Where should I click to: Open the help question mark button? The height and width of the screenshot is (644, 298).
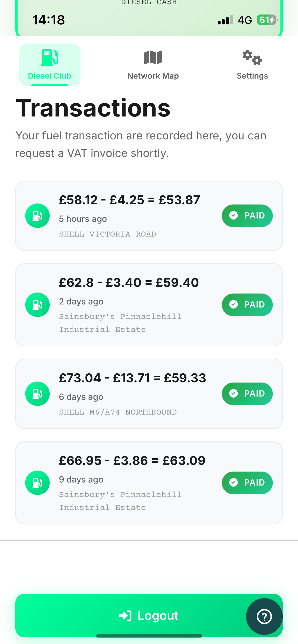(x=264, y=617)
